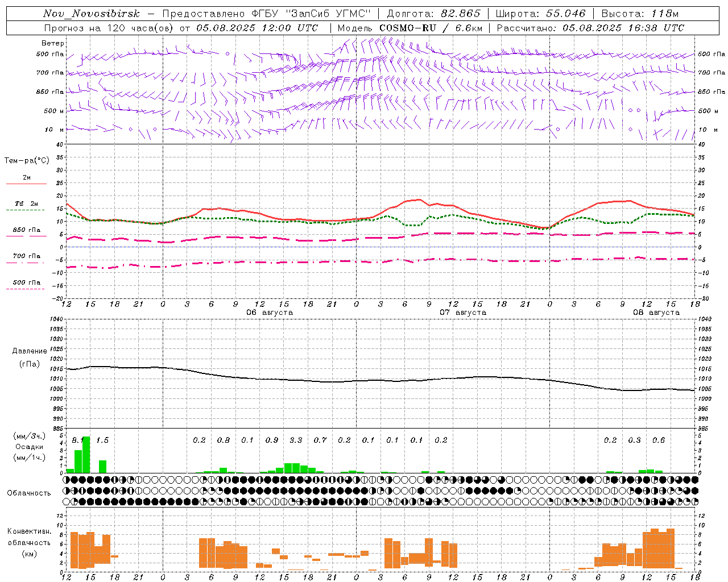Click the 0.3 precipitation total value

[634, 440]
